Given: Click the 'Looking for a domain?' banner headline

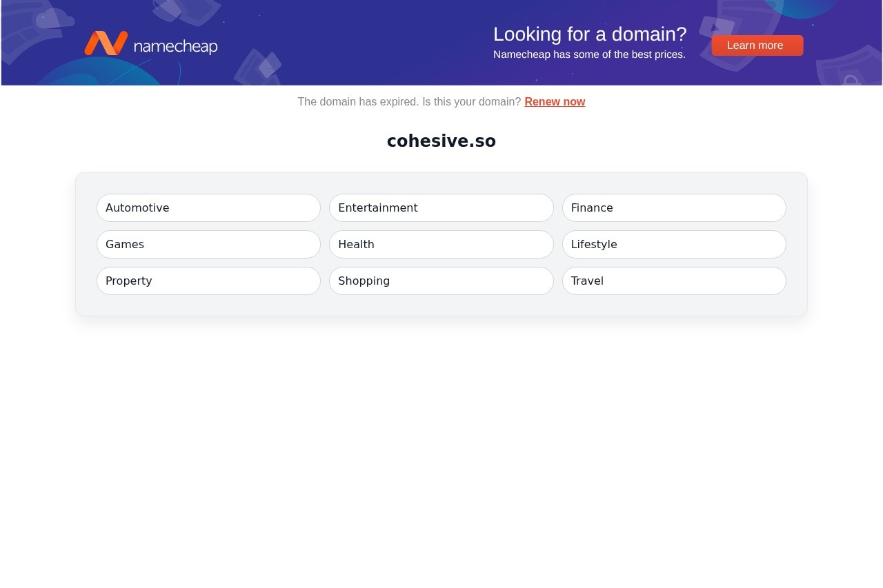Looking at the screenshot, I should [590, 34].
